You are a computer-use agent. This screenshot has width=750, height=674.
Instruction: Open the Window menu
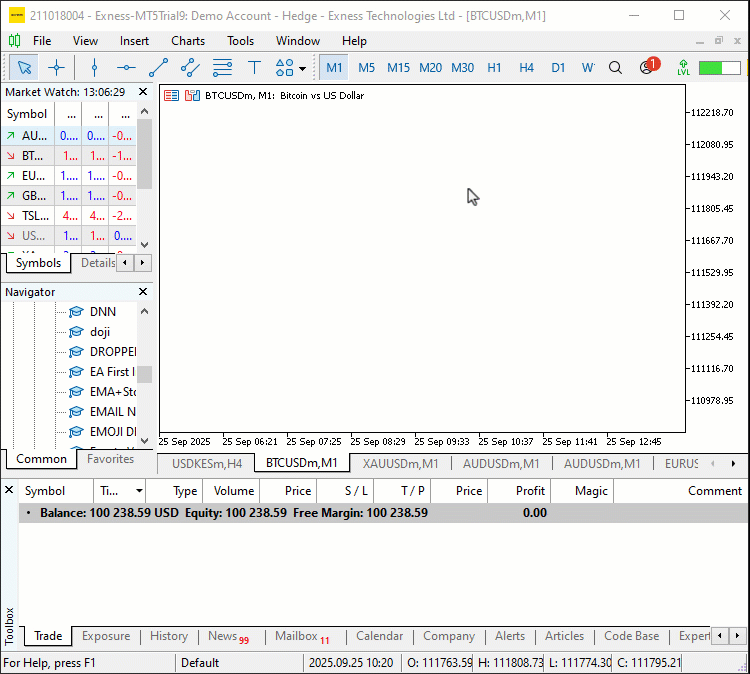[298, 41]
